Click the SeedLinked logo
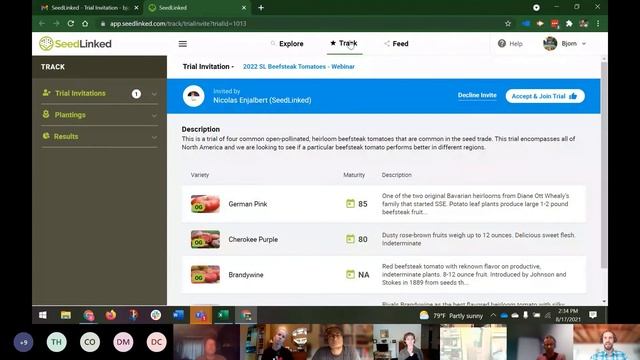The width and height of the screenshot is (640, 360). click(75, 43)
